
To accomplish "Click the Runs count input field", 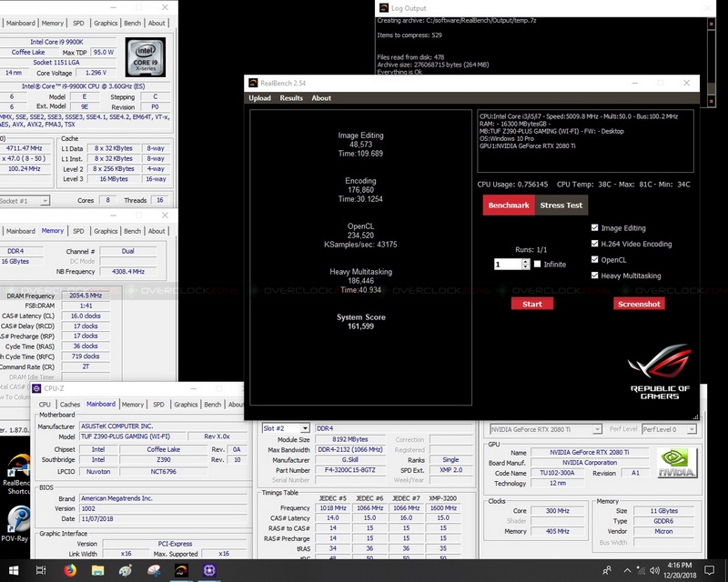I will coord(508,264).
